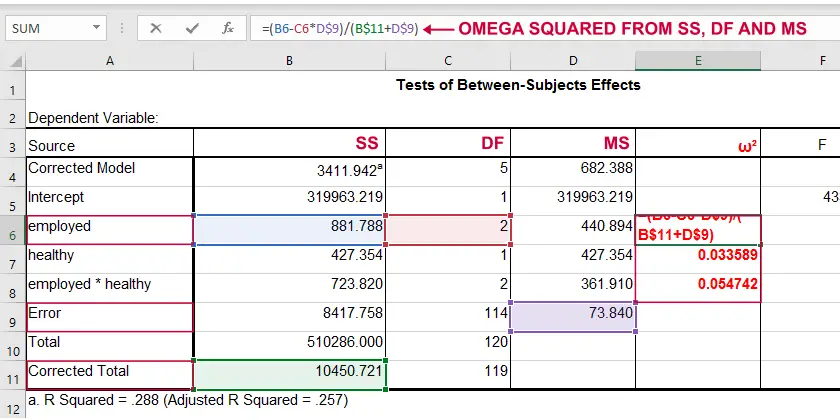Select row 3 header

click(13, 142)
